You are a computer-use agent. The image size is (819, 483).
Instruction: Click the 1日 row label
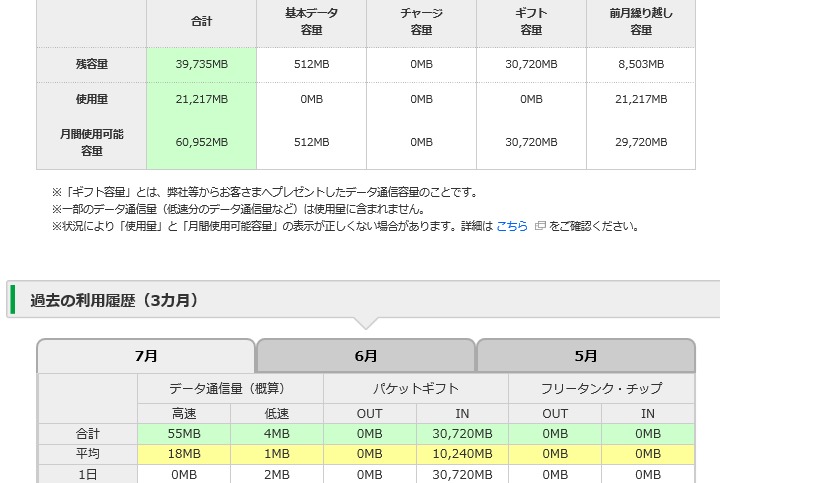[x=88, y=474]
